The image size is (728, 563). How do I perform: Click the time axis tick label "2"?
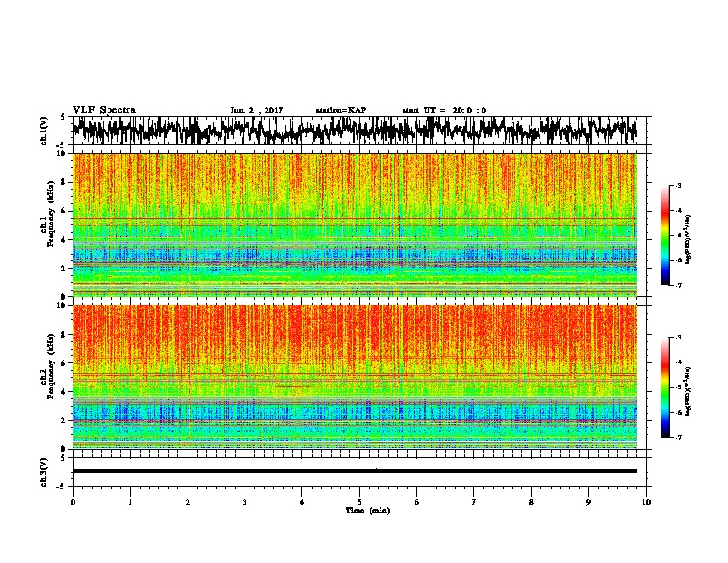[188, 502]
